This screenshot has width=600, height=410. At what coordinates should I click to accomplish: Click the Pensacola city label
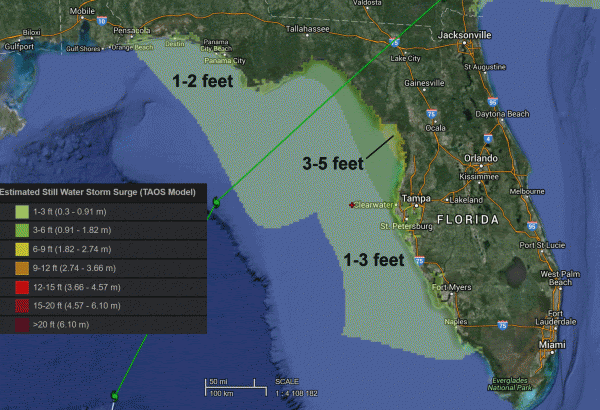coord(132,30)
